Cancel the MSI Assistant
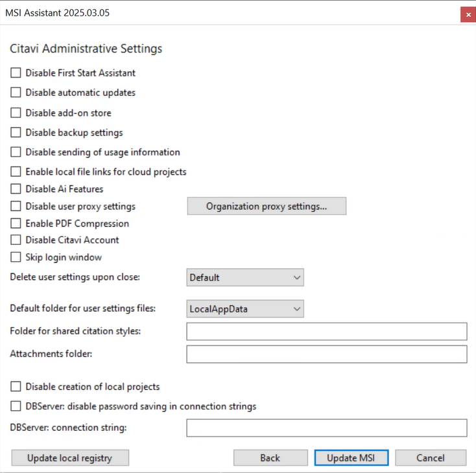The height and width of the screenshot is (473, 476). coord(431,458)
